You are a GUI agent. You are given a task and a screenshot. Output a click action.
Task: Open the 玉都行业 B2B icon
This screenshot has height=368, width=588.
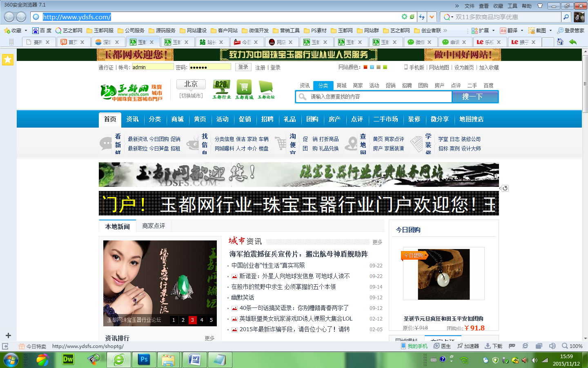[221, 90]
